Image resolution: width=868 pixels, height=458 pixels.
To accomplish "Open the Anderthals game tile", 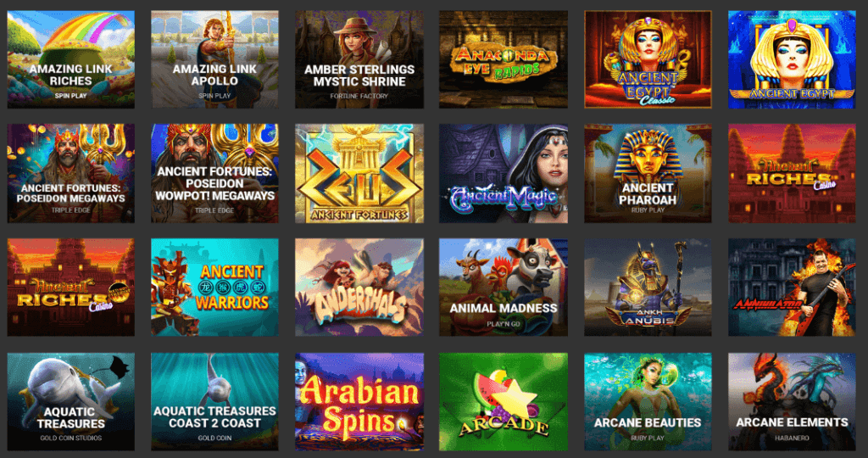I will point(359,288).
